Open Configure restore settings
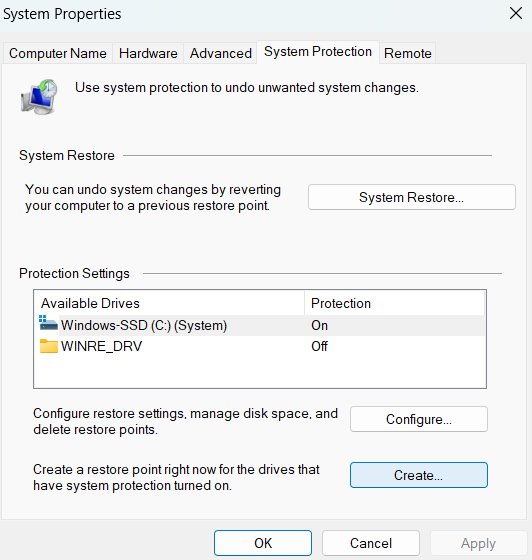This screenshot has width=532, height=560. pyautogui.click(x=419, y=419)
